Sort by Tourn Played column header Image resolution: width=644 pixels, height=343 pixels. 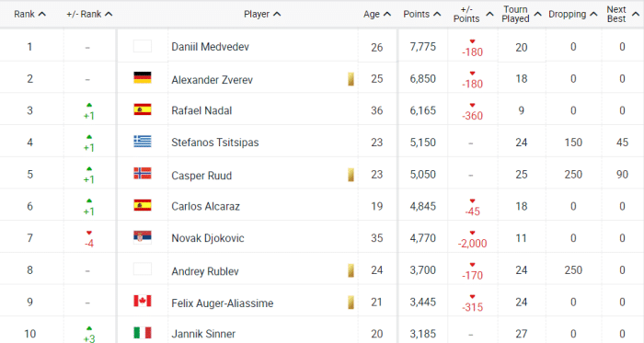522,14
